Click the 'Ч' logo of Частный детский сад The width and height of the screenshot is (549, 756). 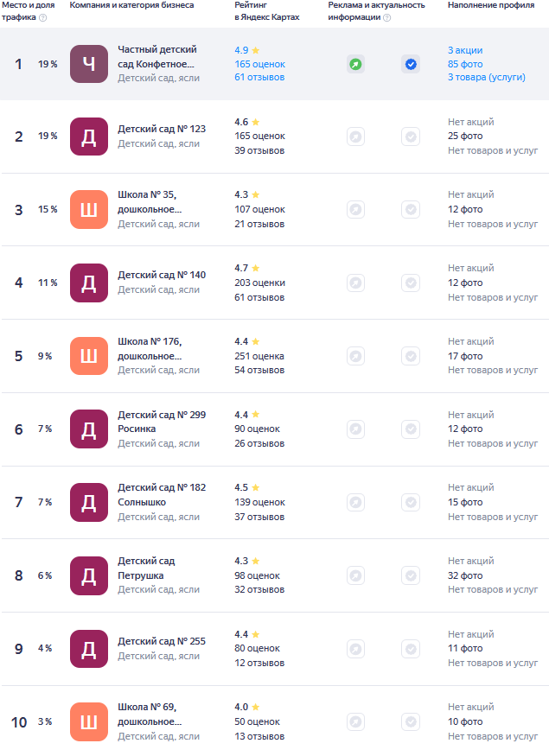[89, 64]
